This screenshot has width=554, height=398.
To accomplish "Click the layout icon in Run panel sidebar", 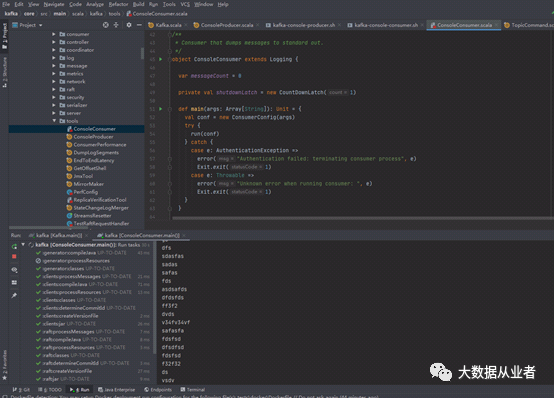I will click(14, 282).
